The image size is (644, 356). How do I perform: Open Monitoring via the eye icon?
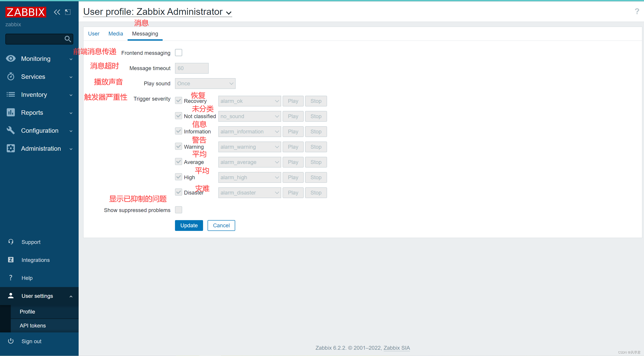pos(11,58)
